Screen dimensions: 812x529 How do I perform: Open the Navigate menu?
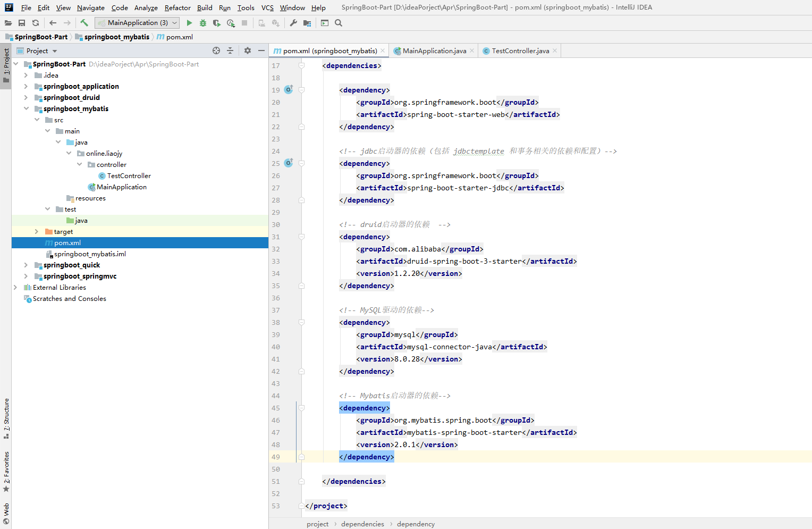pos(90,8)
